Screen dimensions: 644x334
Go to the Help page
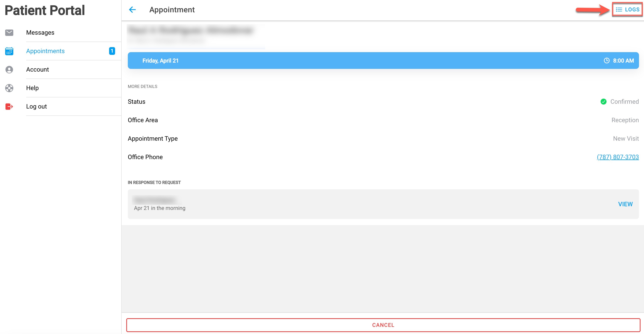pos(32,88)
